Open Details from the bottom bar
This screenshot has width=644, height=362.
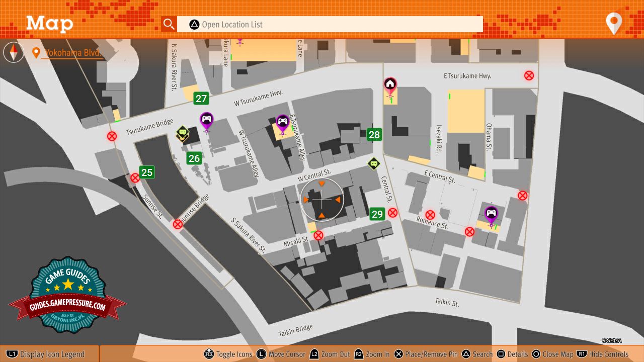tap(512, 354)
